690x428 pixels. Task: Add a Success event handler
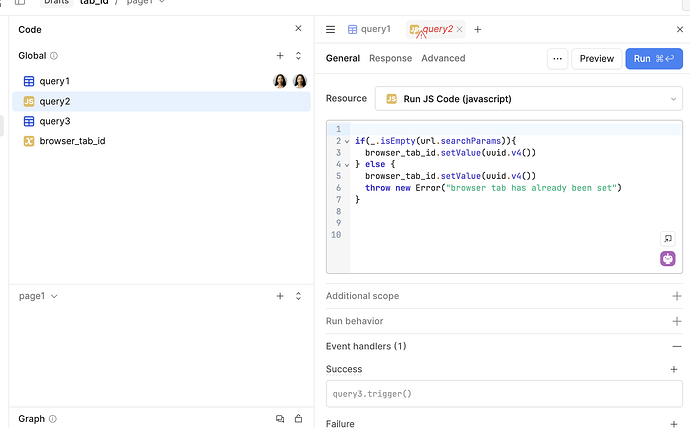point(674,369)
